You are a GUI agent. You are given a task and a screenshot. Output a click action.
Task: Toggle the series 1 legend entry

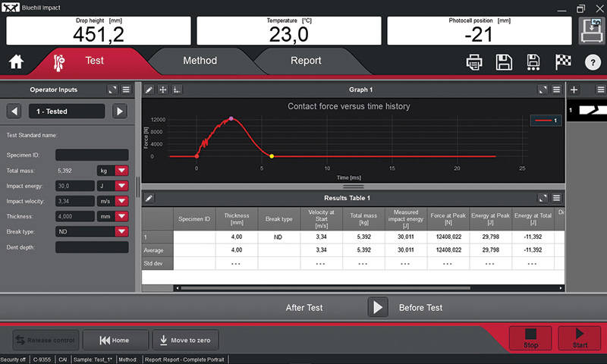pos(546,120)
